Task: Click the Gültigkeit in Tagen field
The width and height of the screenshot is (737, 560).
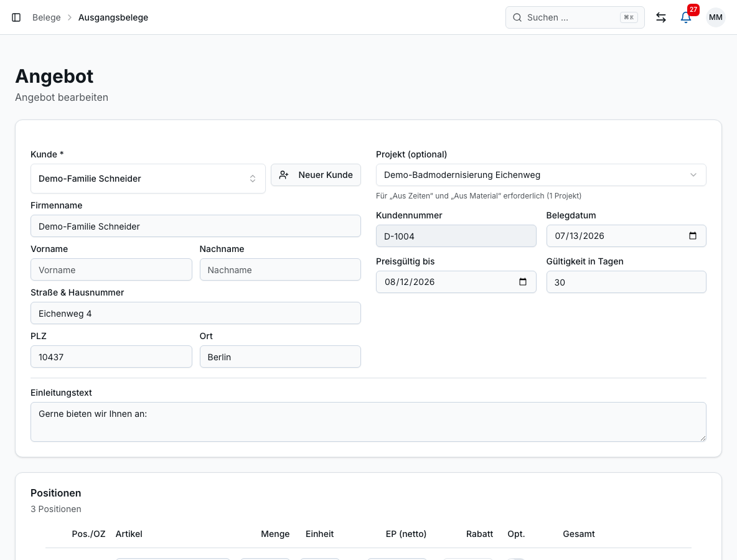Action: (x=626, y=282)
